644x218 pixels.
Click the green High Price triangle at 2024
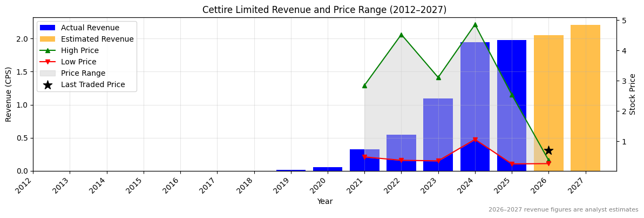point(475,24)
